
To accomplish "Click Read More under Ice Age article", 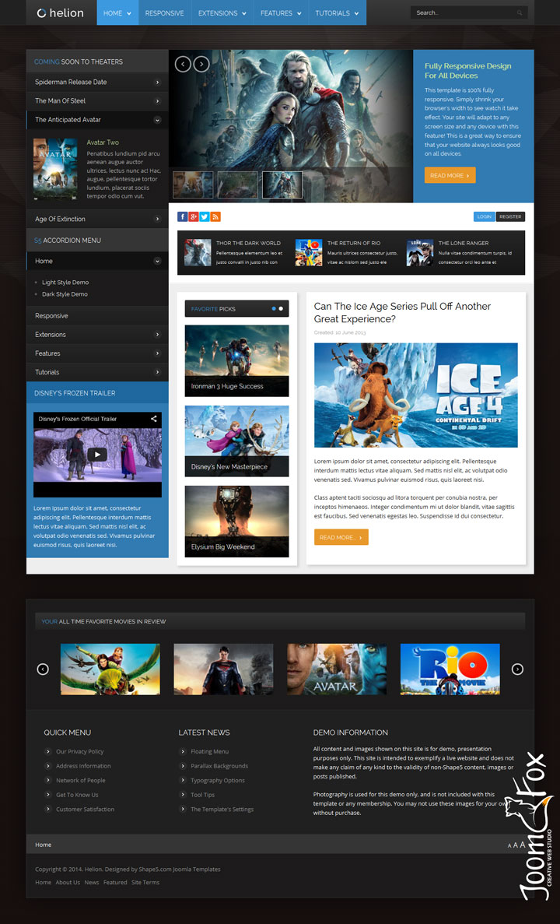I will [341, 537].
